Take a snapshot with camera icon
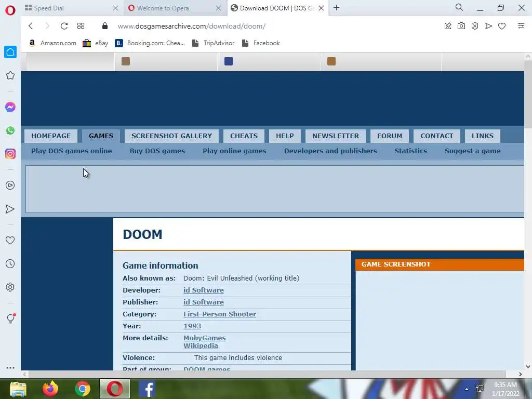The width and height of the screenshot is (532, 399). pyautogui.click(x=461, y=26)
